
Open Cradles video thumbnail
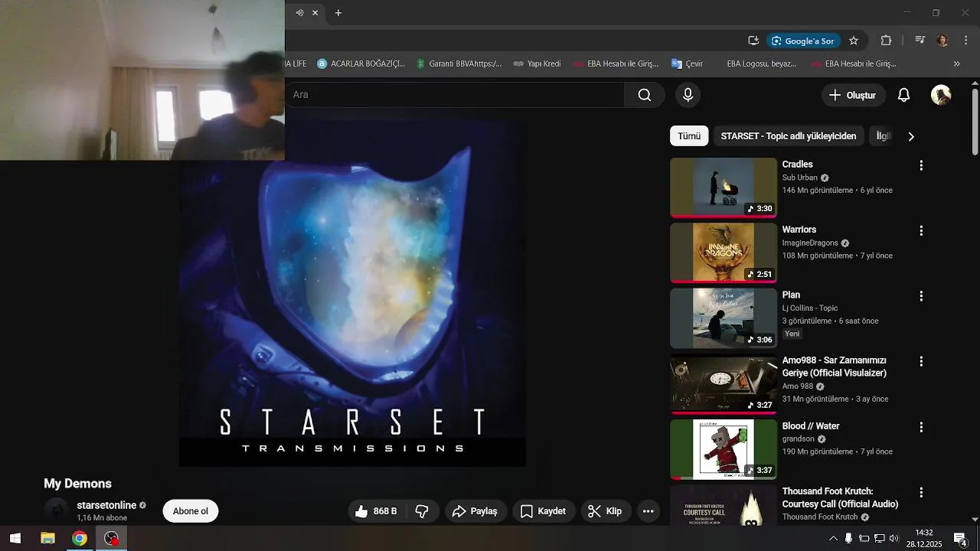[724, 188]
